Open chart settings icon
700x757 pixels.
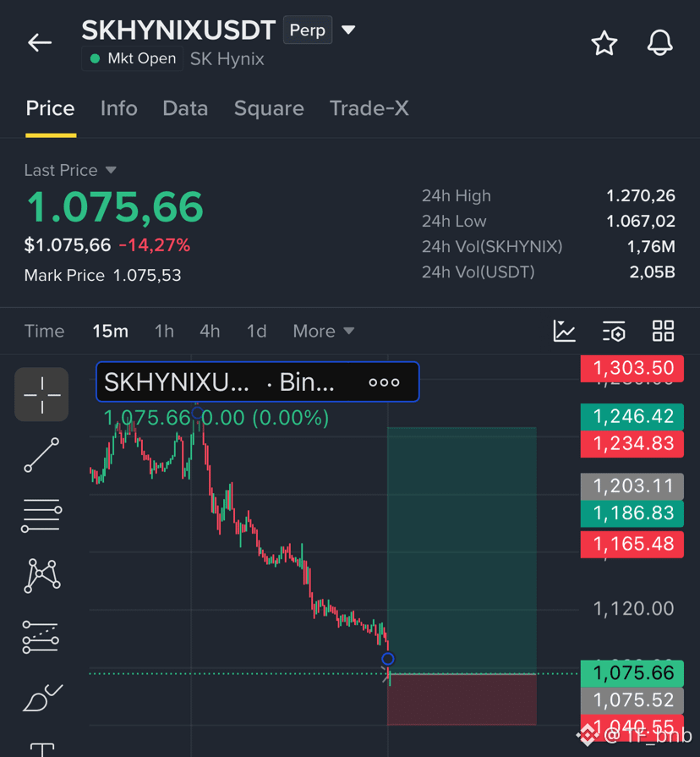click(614, 332)
